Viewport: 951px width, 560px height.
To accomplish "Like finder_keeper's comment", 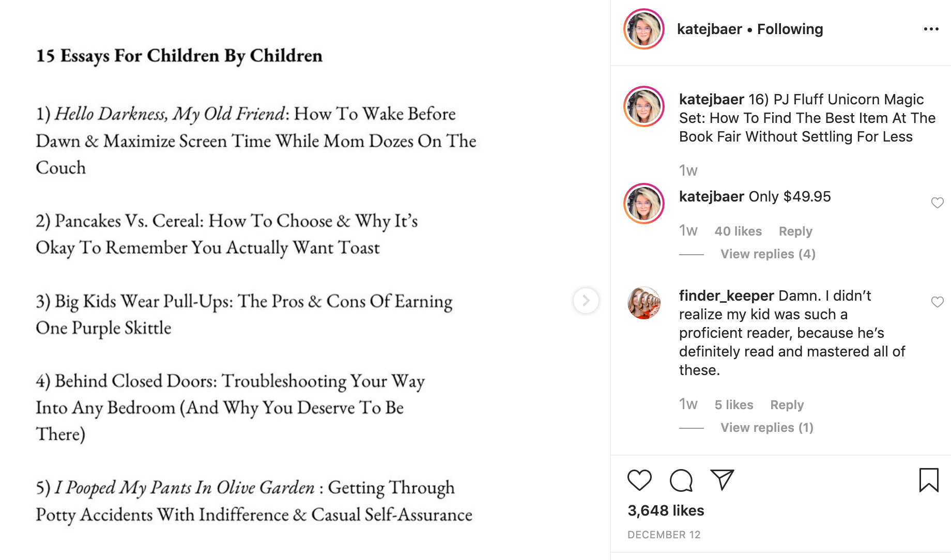I will click(937, 302).
